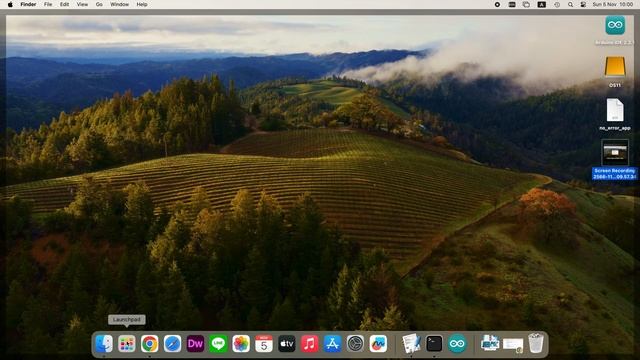Viewport: 640px width, 360px height.
Task: Open the LINE app in Dock
Action: 218,344
